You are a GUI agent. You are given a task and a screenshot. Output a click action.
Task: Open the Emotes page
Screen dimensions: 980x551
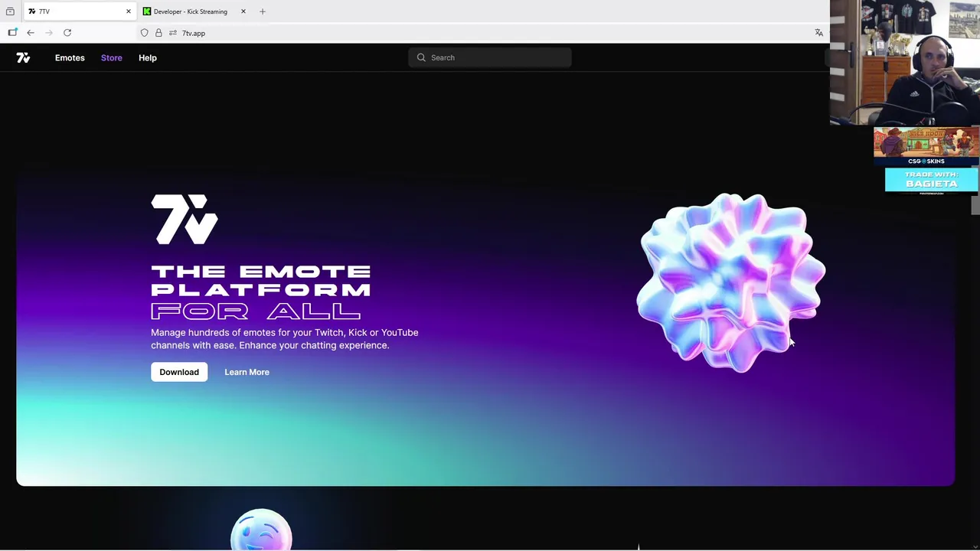[70, 57]
